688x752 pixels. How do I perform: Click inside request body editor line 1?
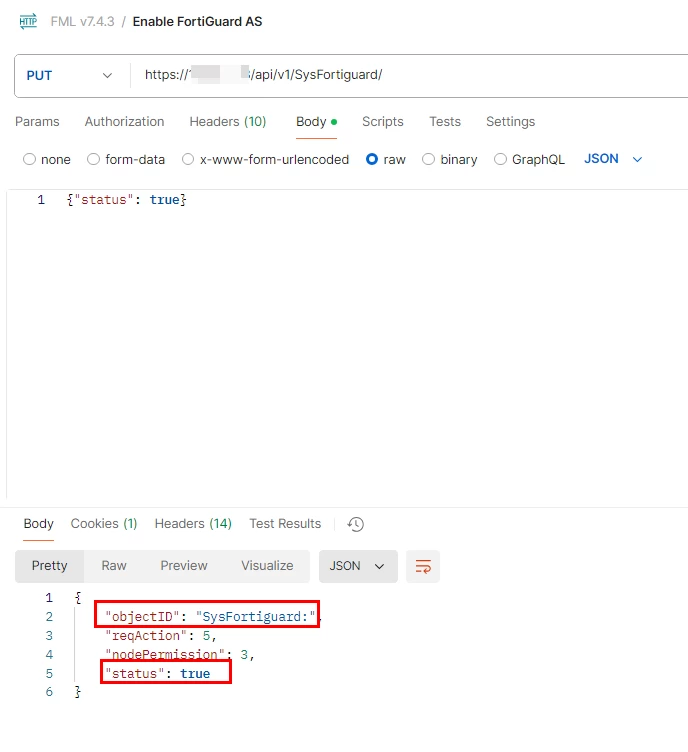pyautogui.click(x=127, y=200)
